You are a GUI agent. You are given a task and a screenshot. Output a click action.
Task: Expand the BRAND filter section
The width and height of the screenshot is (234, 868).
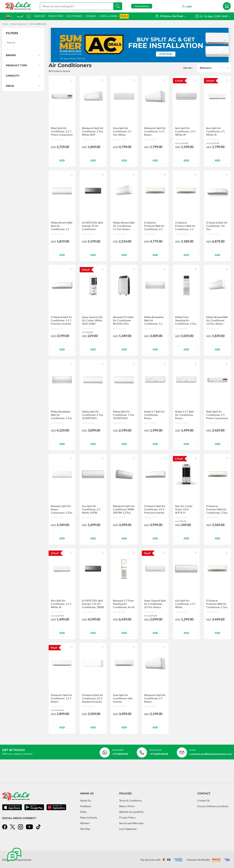(23, 55)
